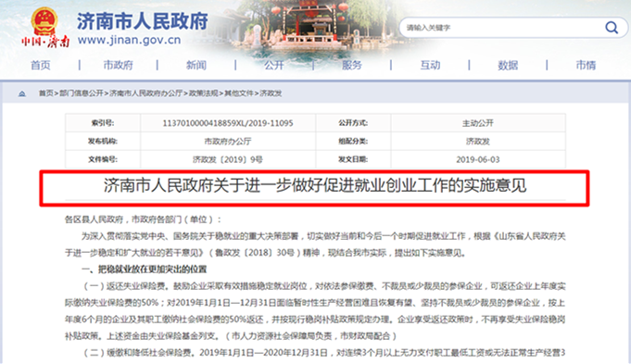Image resolution: width=631 pixels, height=364 pixels.
Task: Click the 组配分类 label cell
Action: point(353,141)
